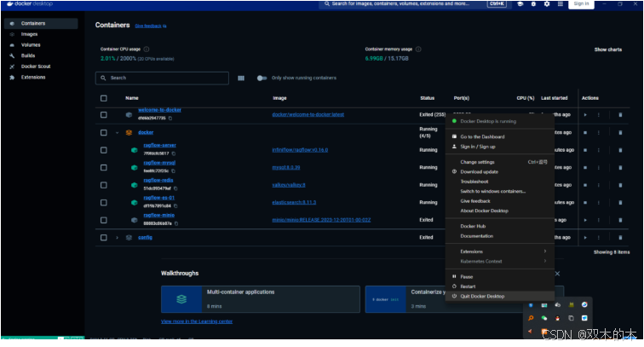Image resolution: width=644 pixels, height=347 pixels.
Task: Check the ragflow-es-01 row checkbox
Action: [x=104, y=202]
